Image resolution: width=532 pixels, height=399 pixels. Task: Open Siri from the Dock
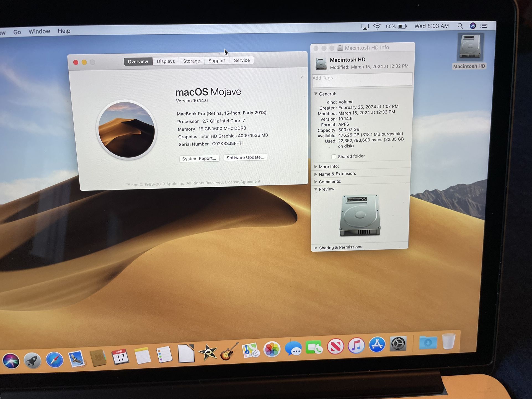(11, 361)
